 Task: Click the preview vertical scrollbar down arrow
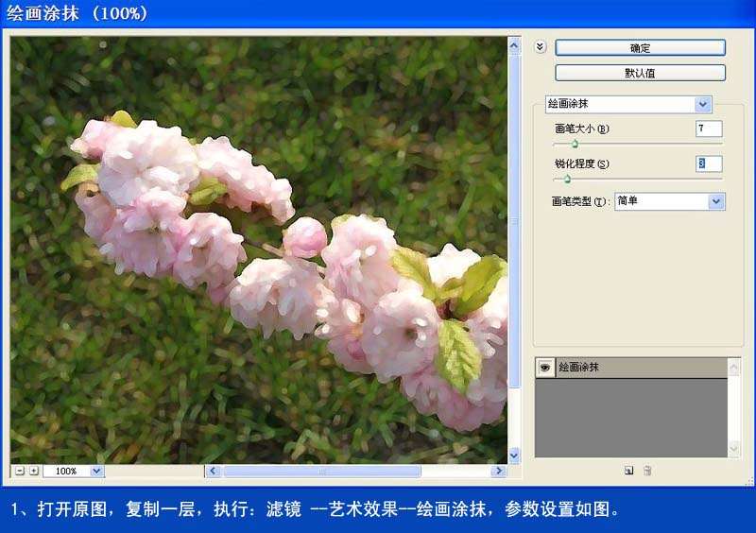pos(514,456)
